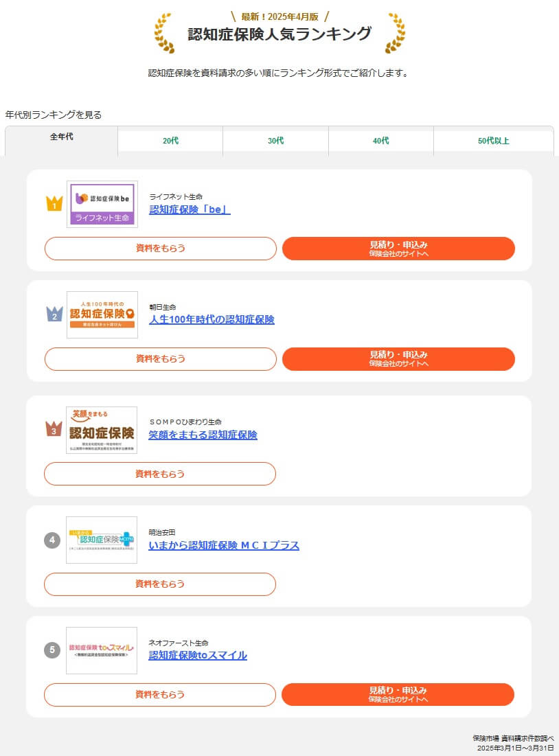Open the 40代 ranking tab
Image resolution: width=559 pixels, height=756 pixels.
tap(381, 141)
